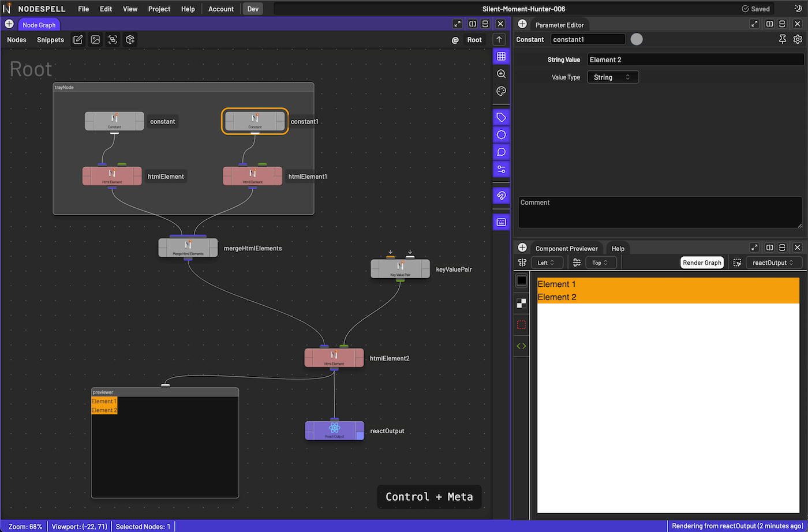Screen dimensions: 808x532
Task: Split the Component Previewer panel horizontally
Action: tap(782, 248)
